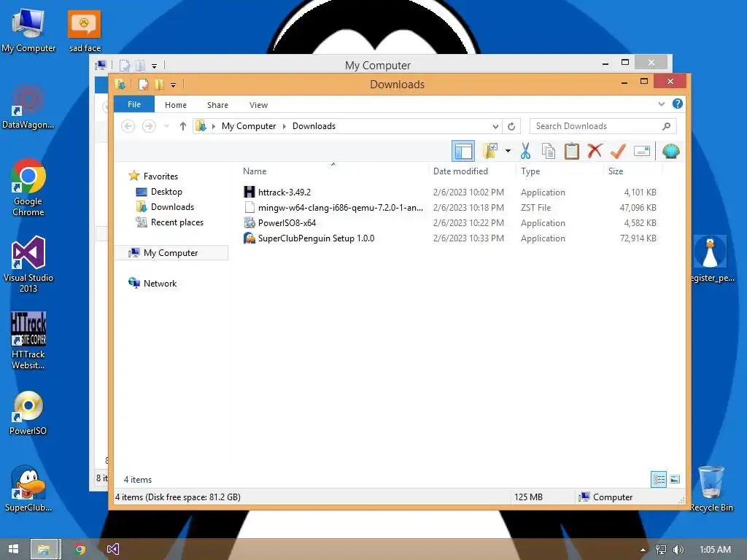Click the Google Chrome desktop shortcut
747x560 pixels.
28,187
